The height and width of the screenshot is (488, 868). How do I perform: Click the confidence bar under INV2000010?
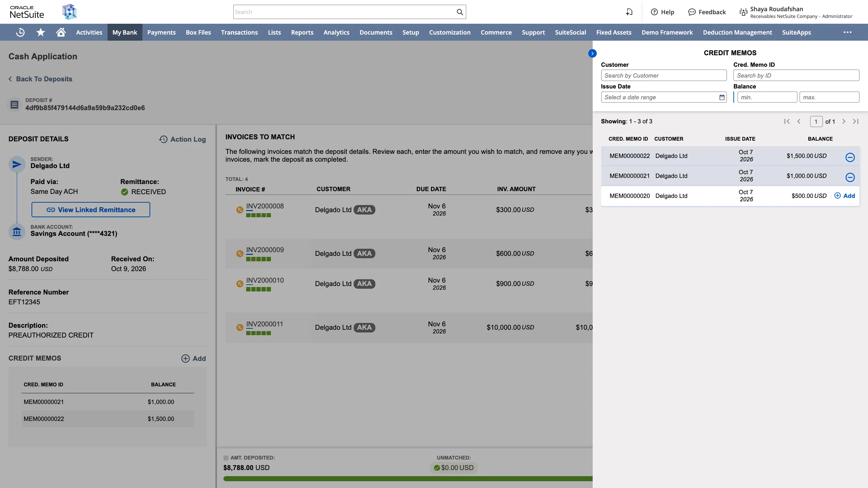pyautogui.click(x=258, y=289)
